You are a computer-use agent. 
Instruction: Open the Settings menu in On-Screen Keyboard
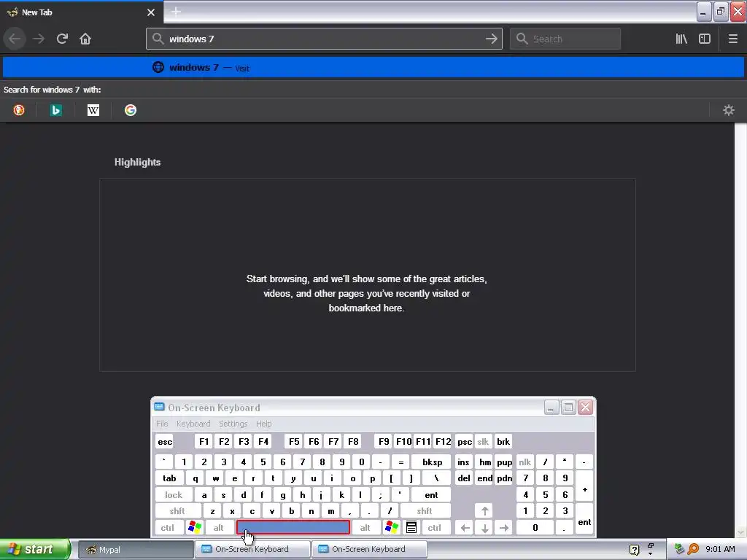point(233,424)
